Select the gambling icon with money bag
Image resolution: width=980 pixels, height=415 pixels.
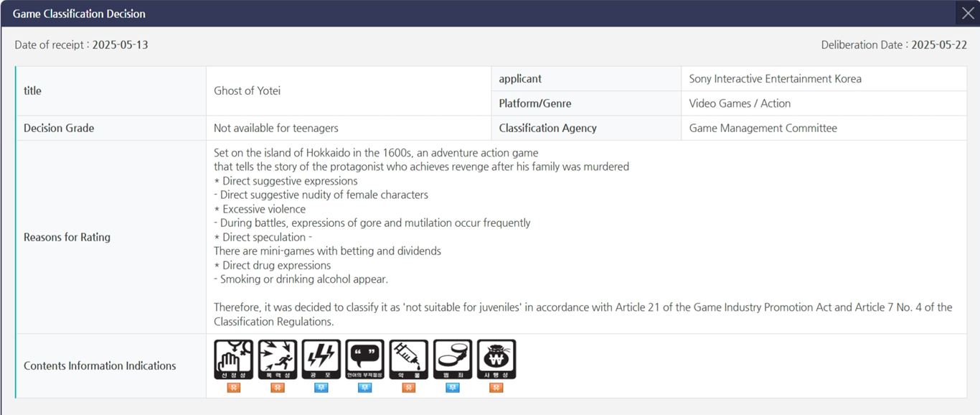tap(496, 359)
